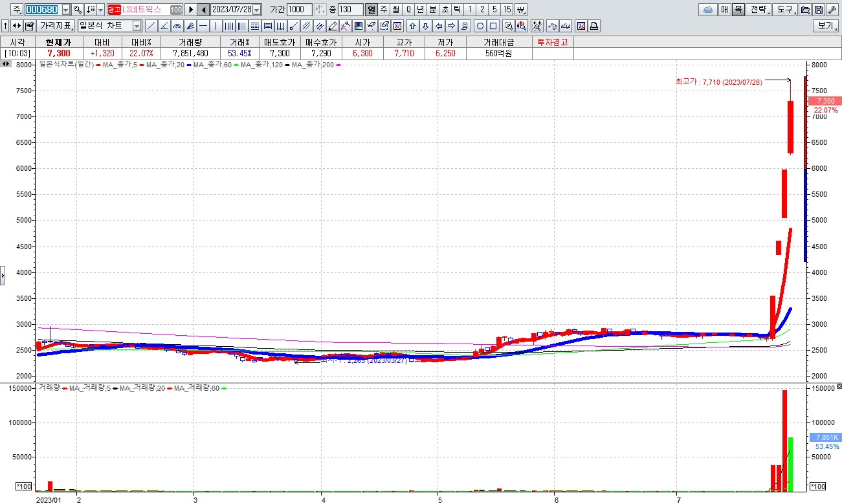Select the vertical line drawing tool
842x504 pixels.
point(216,26)
